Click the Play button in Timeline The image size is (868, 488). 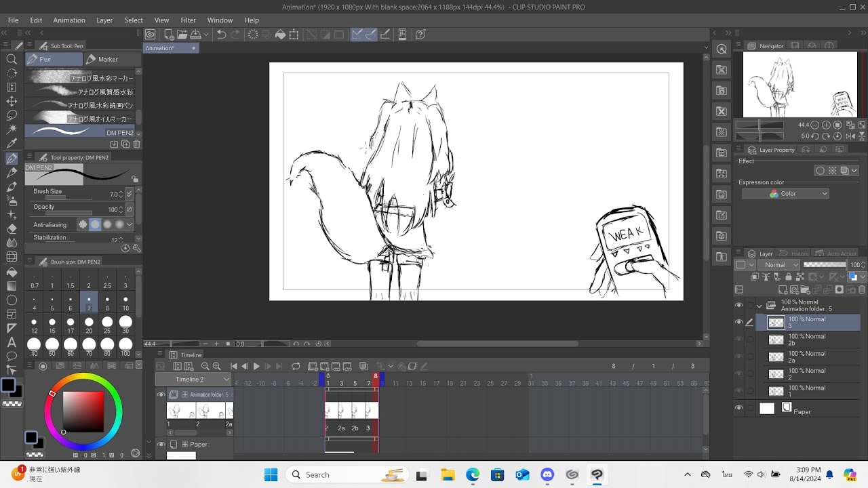256,367
